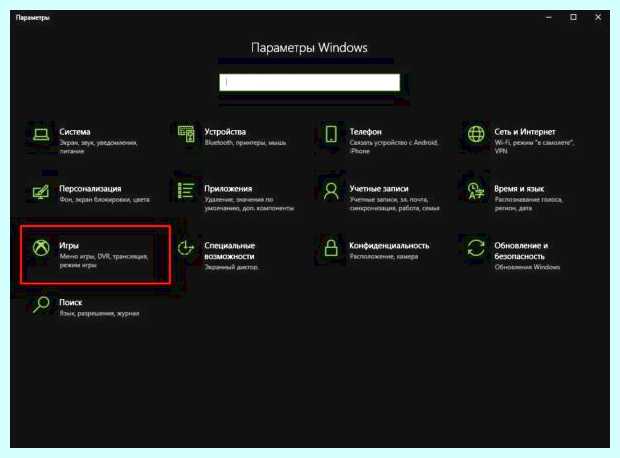
Task: Open Персонализация title link
Action: (90, 189)
